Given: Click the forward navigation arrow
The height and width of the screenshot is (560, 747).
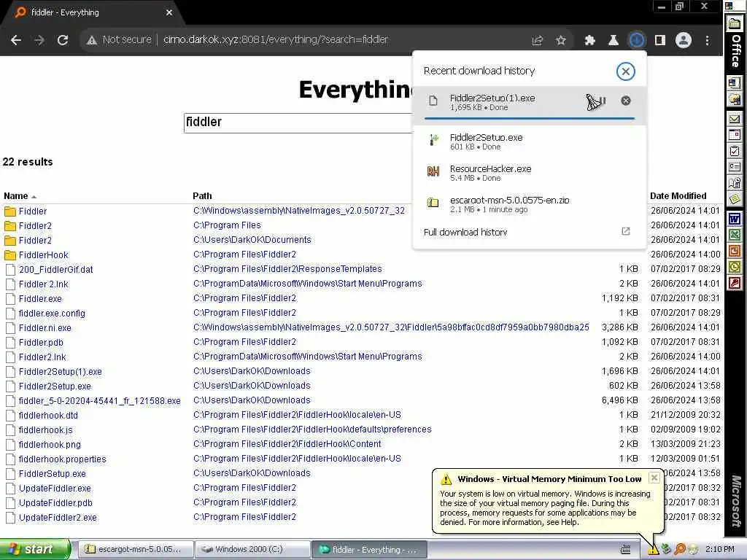Looking at the screenshot, I should [x=39, y=40].
